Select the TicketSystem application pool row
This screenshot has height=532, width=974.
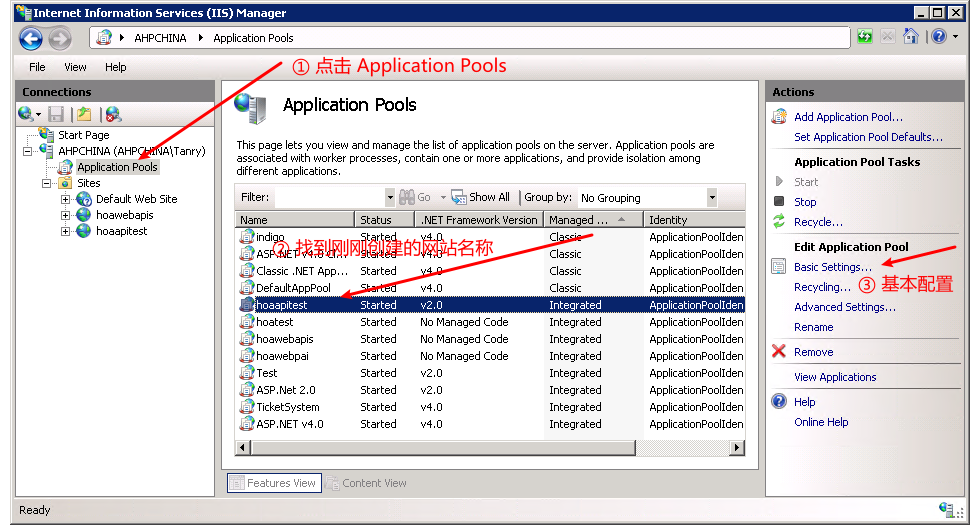[288, 407]
